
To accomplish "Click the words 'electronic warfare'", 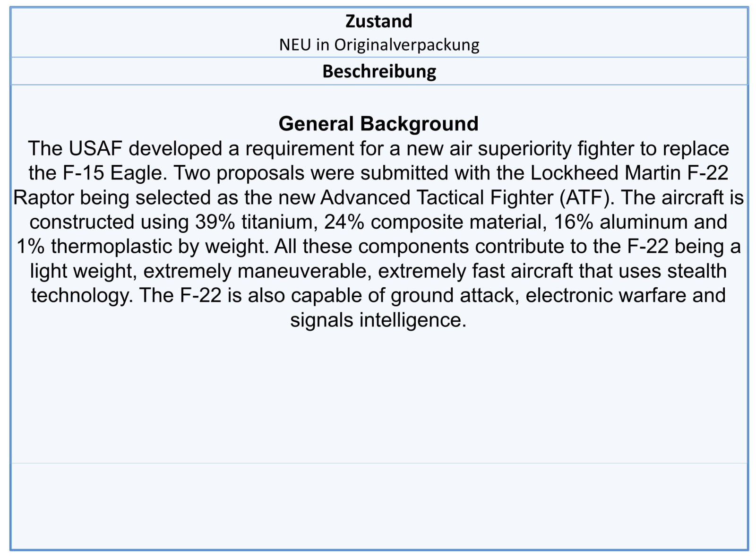I will click(606, 296).
